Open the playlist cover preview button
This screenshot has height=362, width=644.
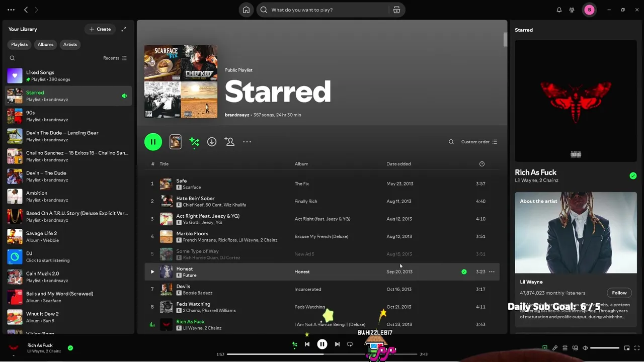click(x=176, y=142)
